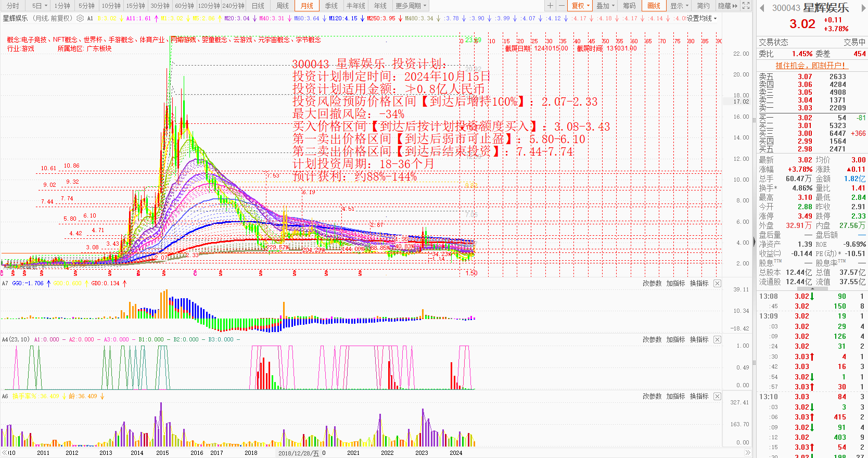Switch to 分时 intraday tab

[12, 6]
